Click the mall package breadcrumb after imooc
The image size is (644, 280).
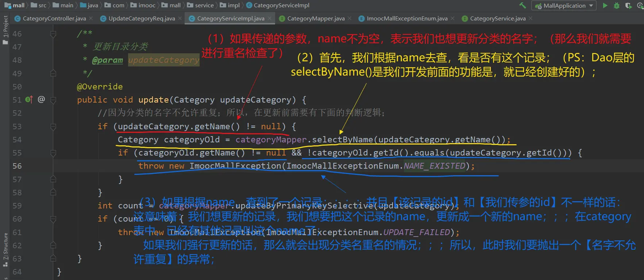tap(171, 5)
